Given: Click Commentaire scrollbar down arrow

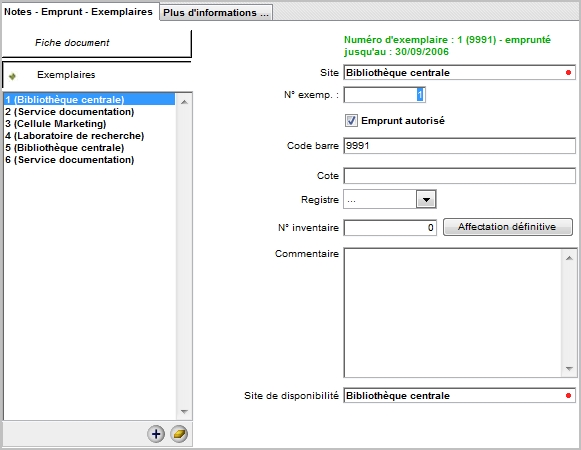Looking at the screenshot, I should click(569, 368).
